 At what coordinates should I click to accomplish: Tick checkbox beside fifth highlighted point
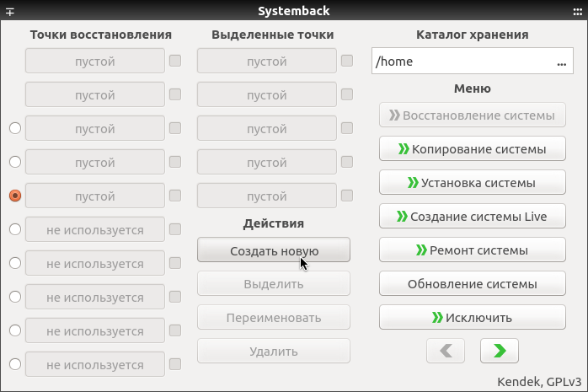tap(347, 196)
